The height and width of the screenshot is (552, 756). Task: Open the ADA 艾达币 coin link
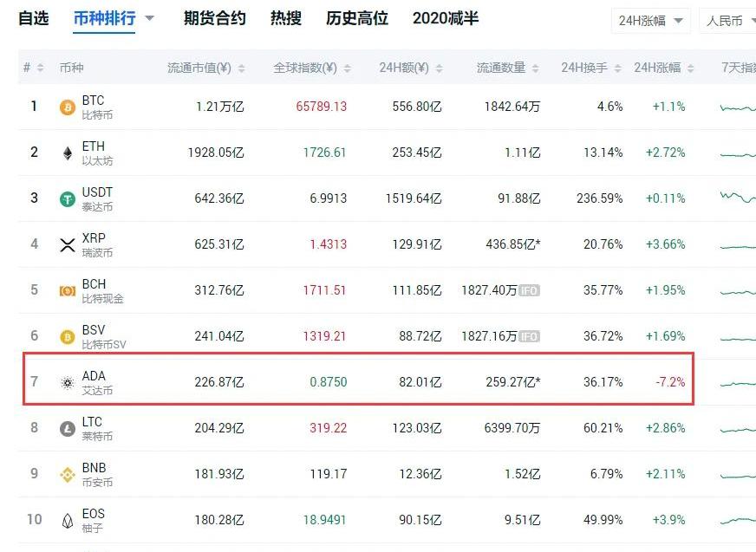[97, 383]
